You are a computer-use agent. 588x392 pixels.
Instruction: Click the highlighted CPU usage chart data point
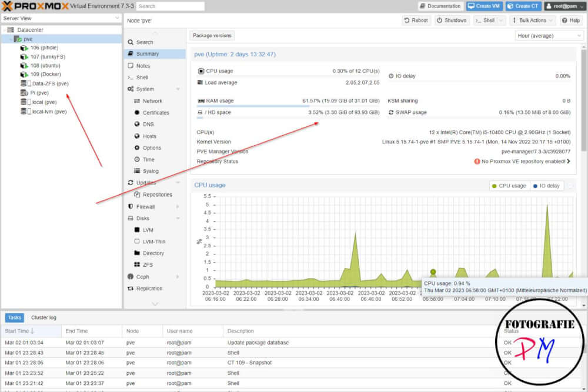pos(433,272)
